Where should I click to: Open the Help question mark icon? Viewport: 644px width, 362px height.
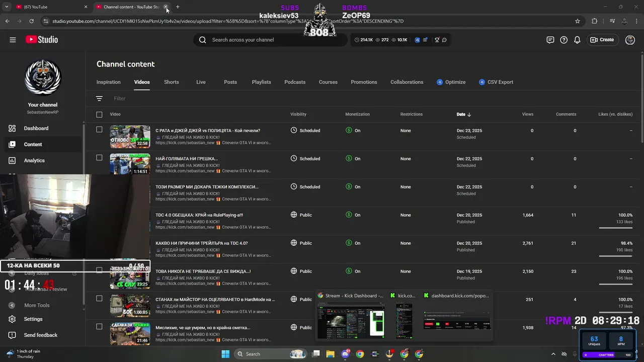[564, 40]
